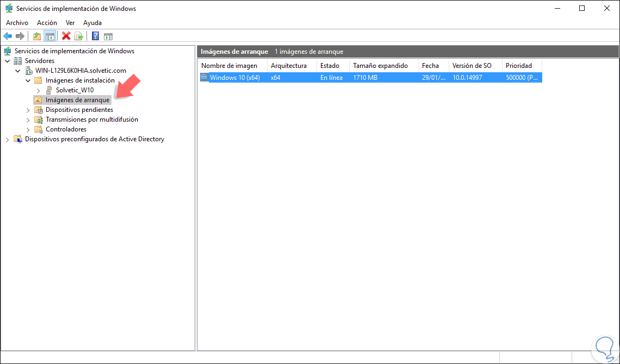Click the Forward arrow toolbar icon
620x364 pixels.
point(20,36)
